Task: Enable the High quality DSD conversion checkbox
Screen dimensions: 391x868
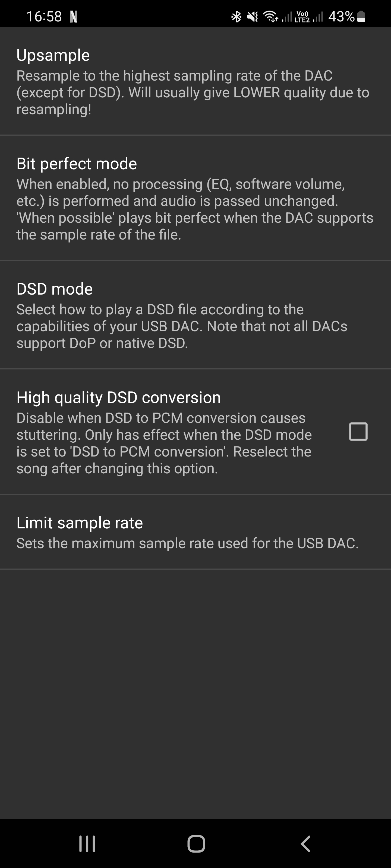Action: [358, 432]
